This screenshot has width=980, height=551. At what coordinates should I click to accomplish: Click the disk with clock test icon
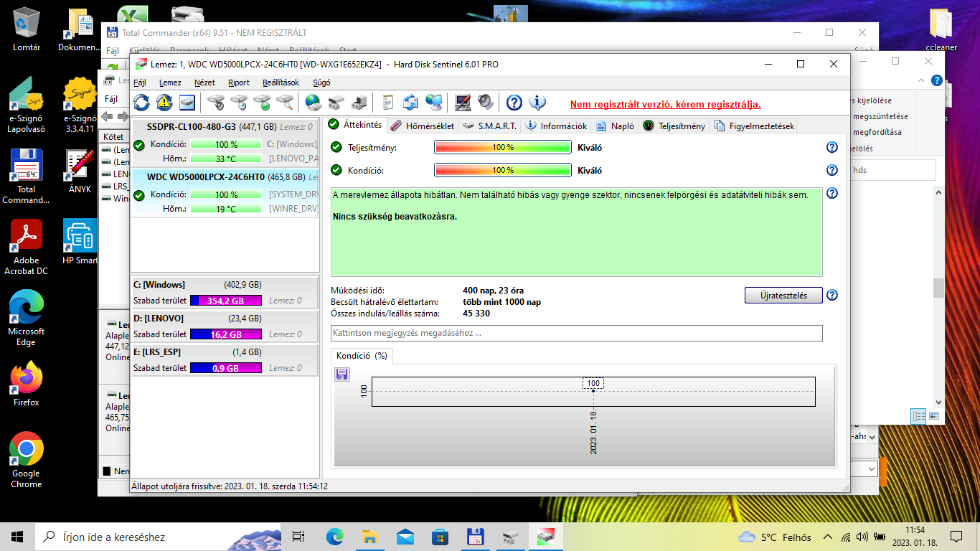(x=239, y=103)
